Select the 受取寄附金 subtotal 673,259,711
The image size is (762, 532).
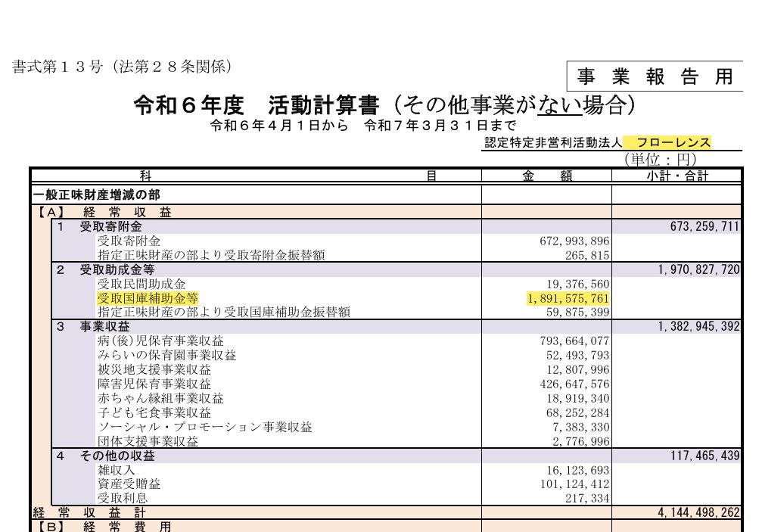tap(704, 226)
